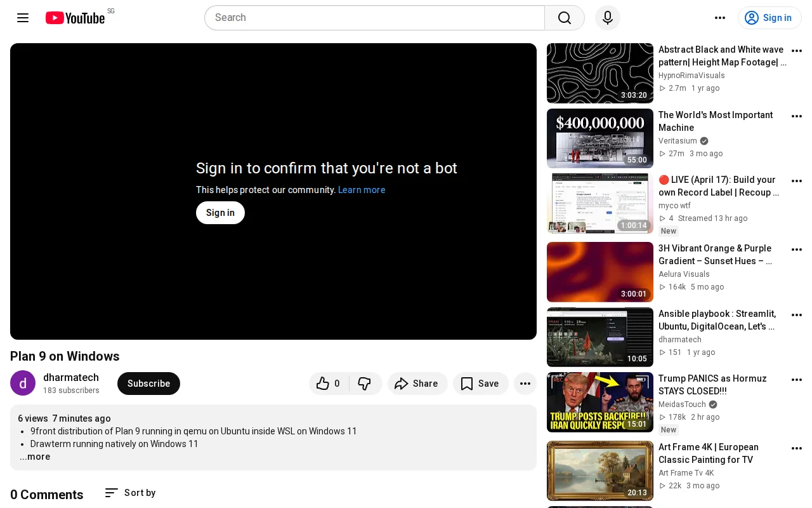
Task: Open options menu for Veritasium video
Action: tap(797, 116)
